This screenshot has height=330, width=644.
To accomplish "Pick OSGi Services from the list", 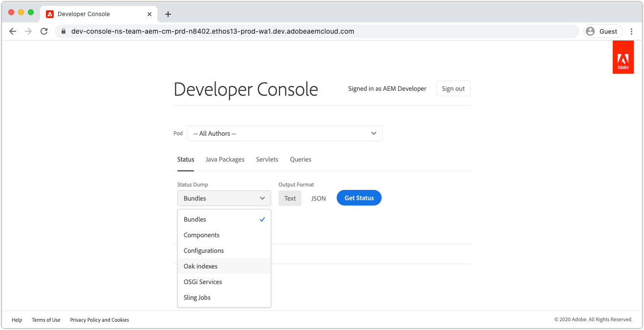I will tap(224, 282).
